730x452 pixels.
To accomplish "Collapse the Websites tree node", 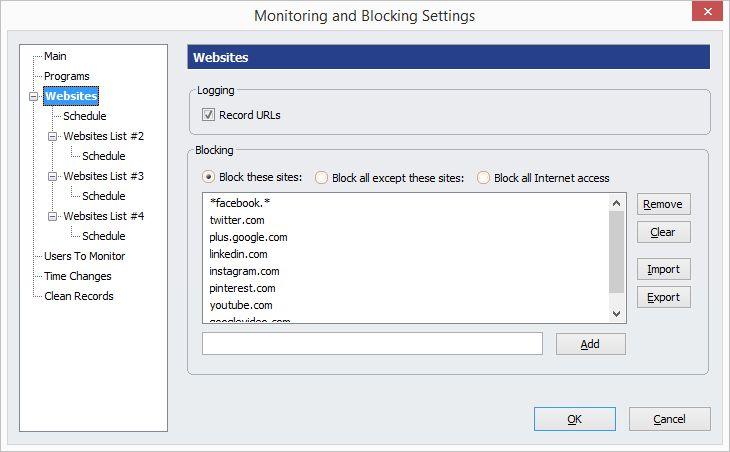I will 34,96.
